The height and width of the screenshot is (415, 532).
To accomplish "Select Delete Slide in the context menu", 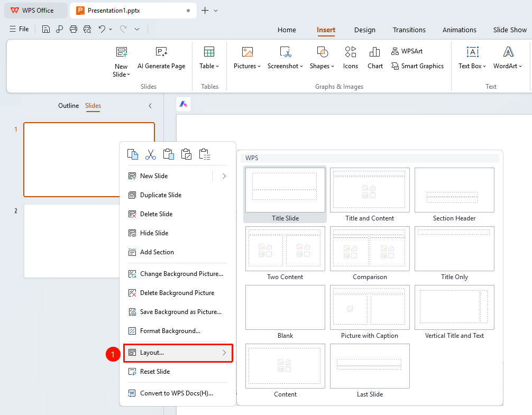I will tap(178, 214).
